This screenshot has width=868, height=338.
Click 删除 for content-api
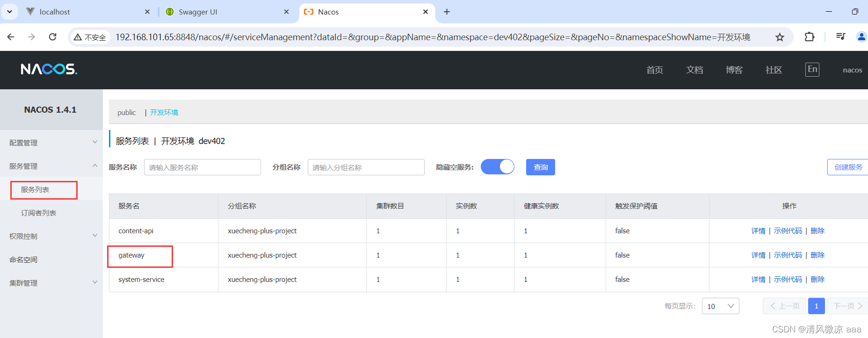[x=817, y=231]
